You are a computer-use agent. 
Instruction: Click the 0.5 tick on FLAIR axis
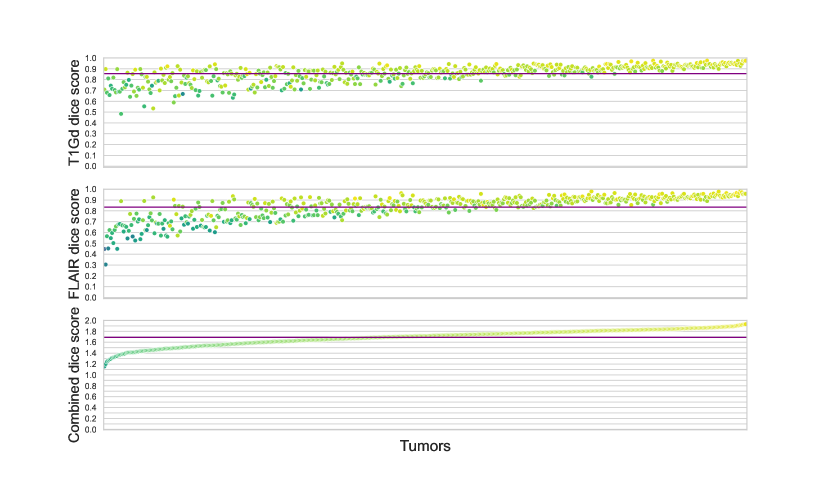point(91,243)
